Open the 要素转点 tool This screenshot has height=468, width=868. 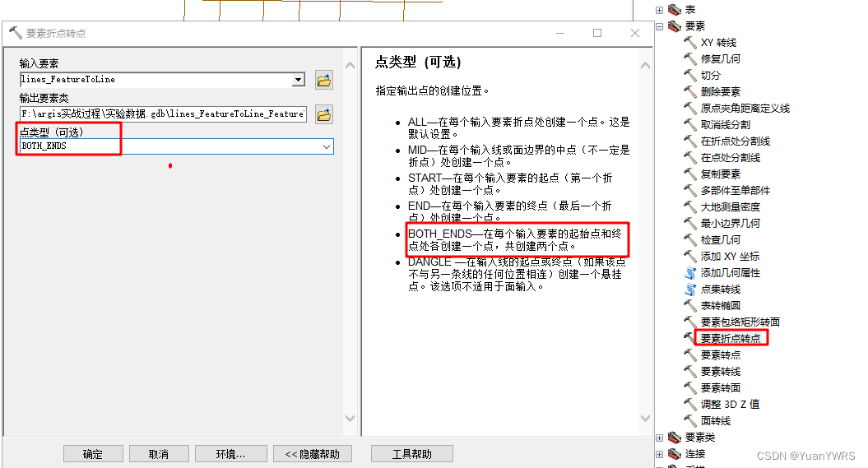point(720,355)
